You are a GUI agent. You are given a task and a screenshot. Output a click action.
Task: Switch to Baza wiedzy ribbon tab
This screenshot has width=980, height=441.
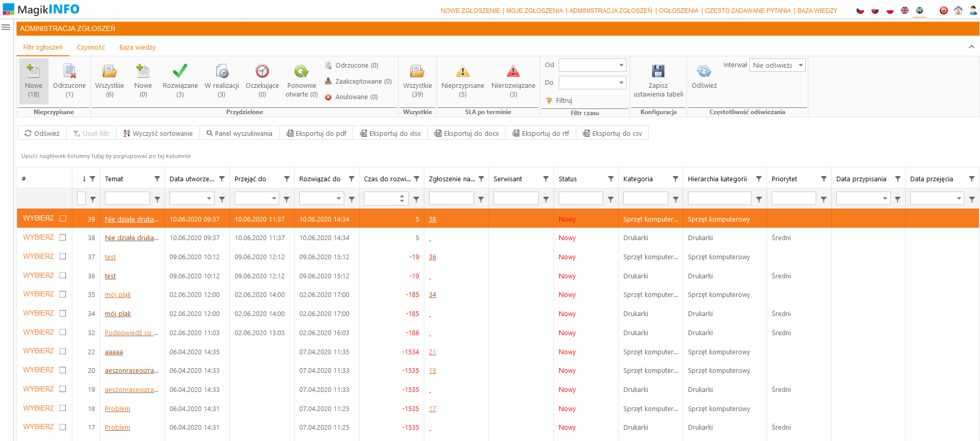coord(137,47)
